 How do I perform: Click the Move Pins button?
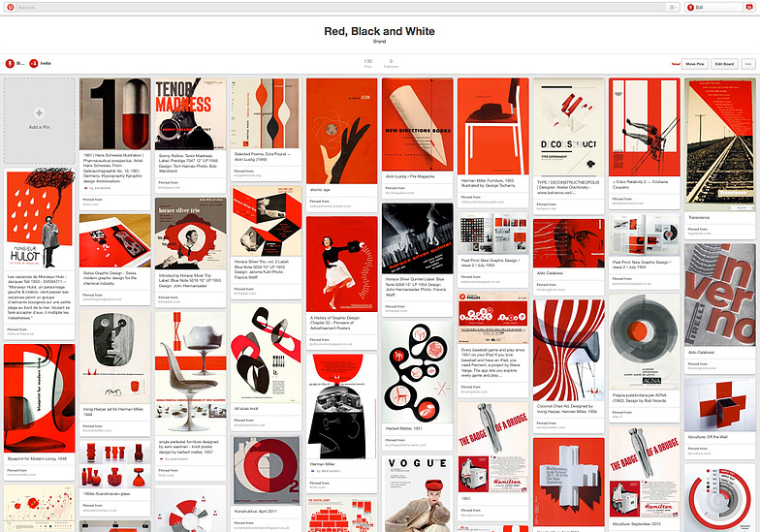(694, 64)
